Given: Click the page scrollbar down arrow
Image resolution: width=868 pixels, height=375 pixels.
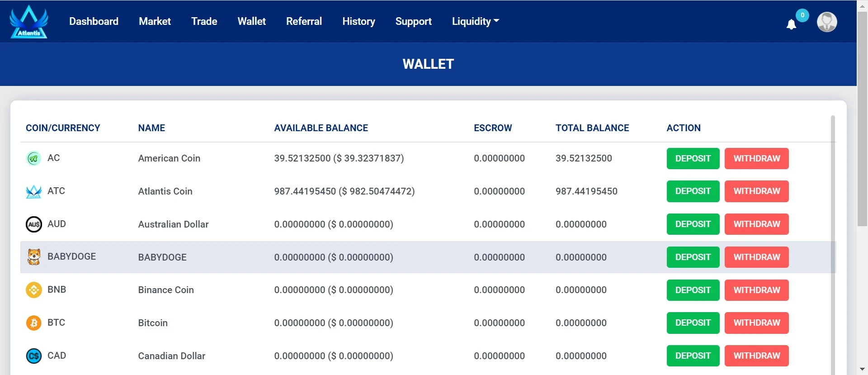Looking at the screenshot, I should 862,370.
